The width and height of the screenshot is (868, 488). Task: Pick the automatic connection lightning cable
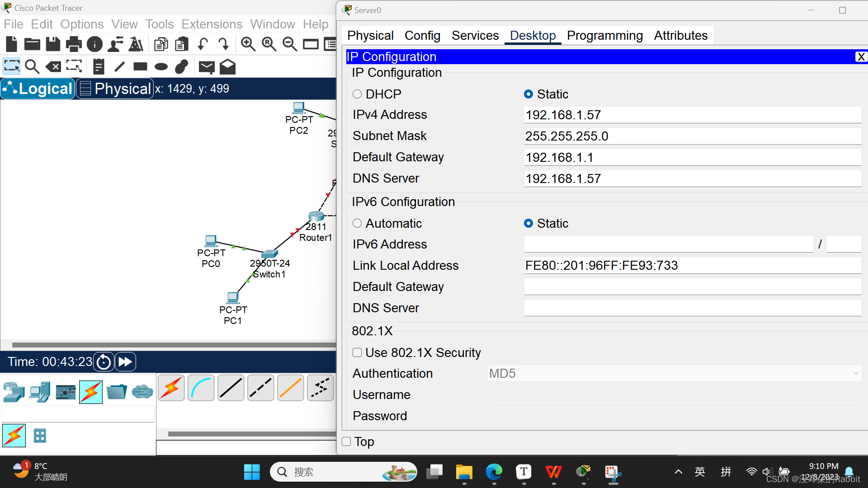[171, 388]
